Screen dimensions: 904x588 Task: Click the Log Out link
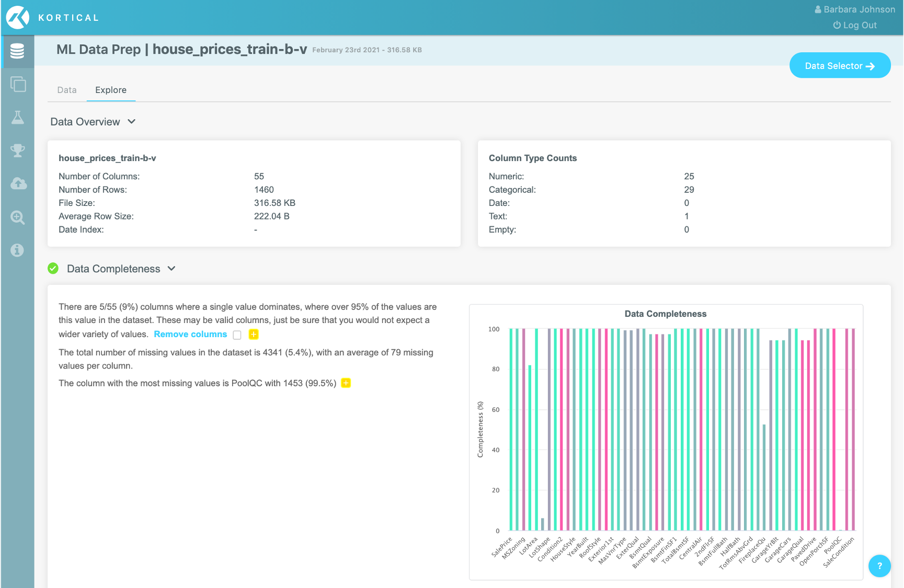[855, 25]
